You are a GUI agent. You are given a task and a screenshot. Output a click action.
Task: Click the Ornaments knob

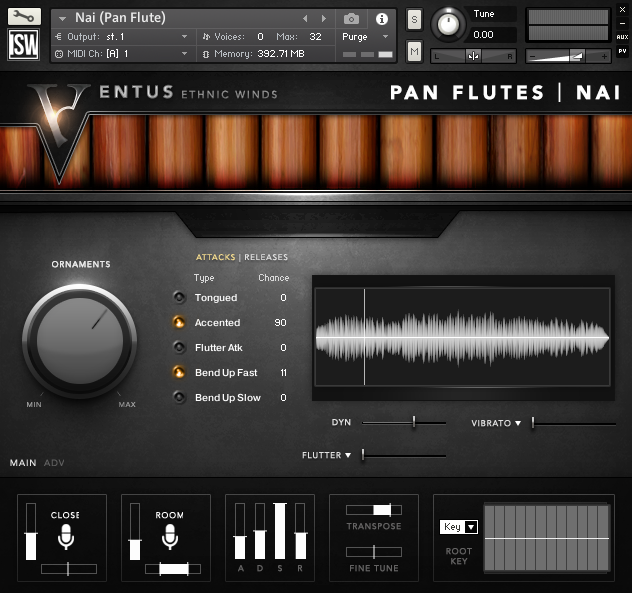click(80, 341)
